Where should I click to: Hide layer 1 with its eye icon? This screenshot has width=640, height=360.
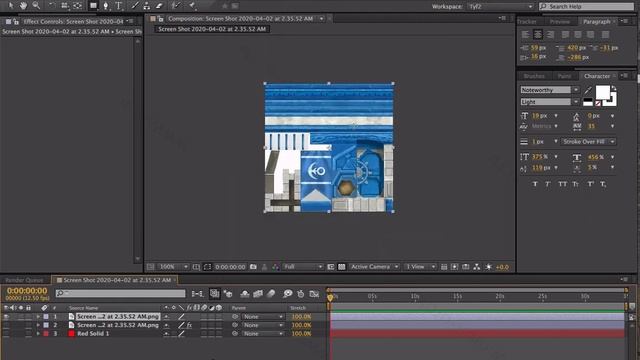click(x=6, y=316)
